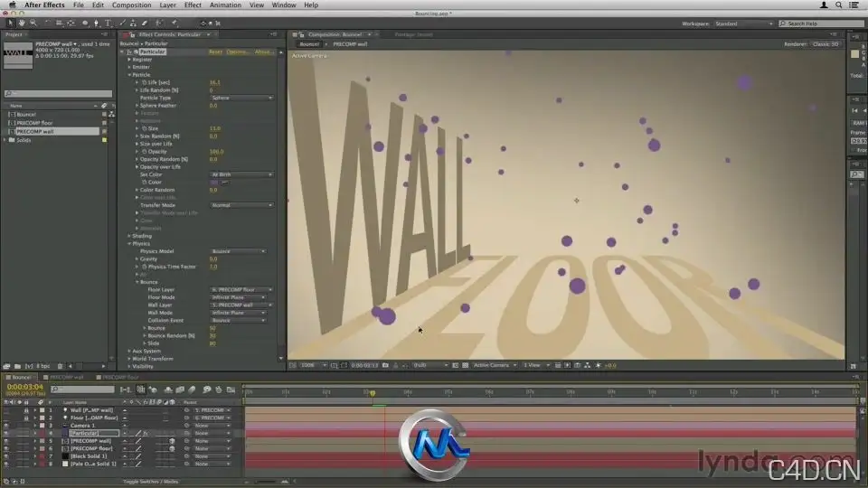Screen dimensions: 868x488
Task: Open the Workspace Standard dropdown
Action: 743,23
